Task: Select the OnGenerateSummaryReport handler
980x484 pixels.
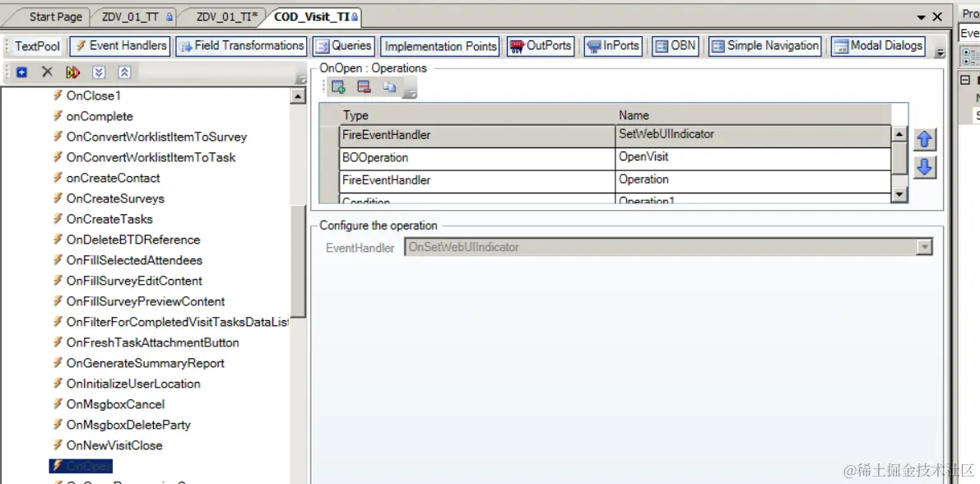Action: (x=145, y=363)
